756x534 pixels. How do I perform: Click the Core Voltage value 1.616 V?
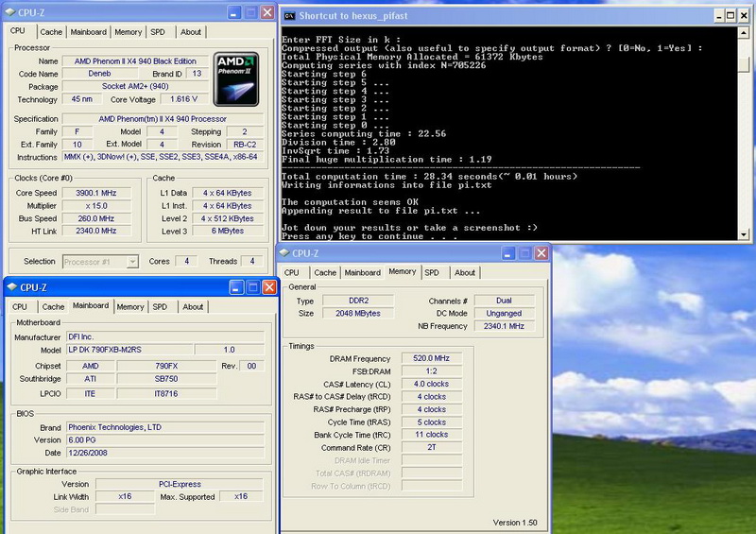pyautogui.click(x=184, y=99)
